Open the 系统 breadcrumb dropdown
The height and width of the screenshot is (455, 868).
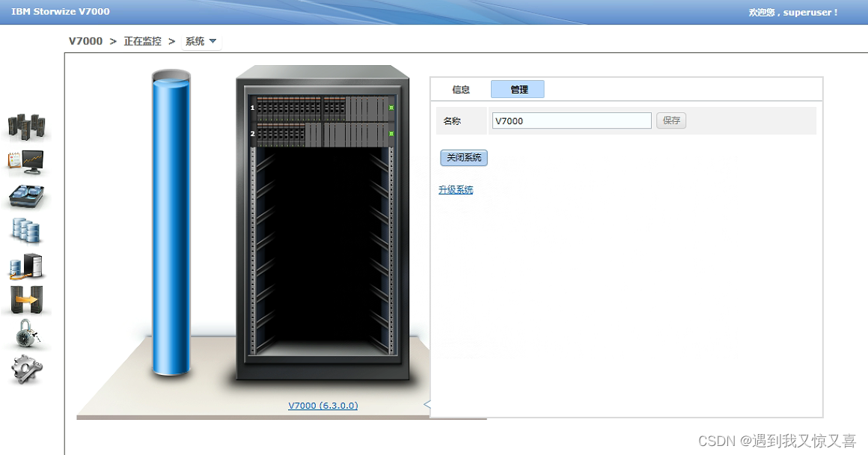[199, 41]
